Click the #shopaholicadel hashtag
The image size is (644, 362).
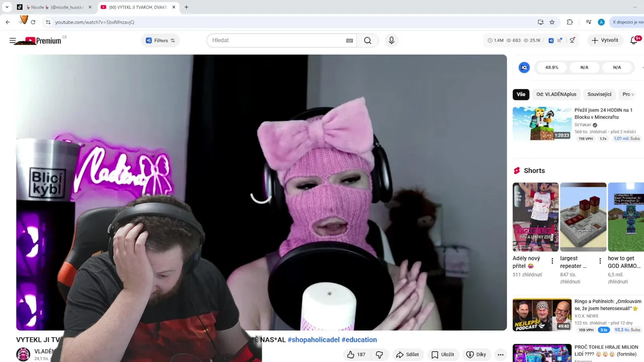(x=313, y=340)
